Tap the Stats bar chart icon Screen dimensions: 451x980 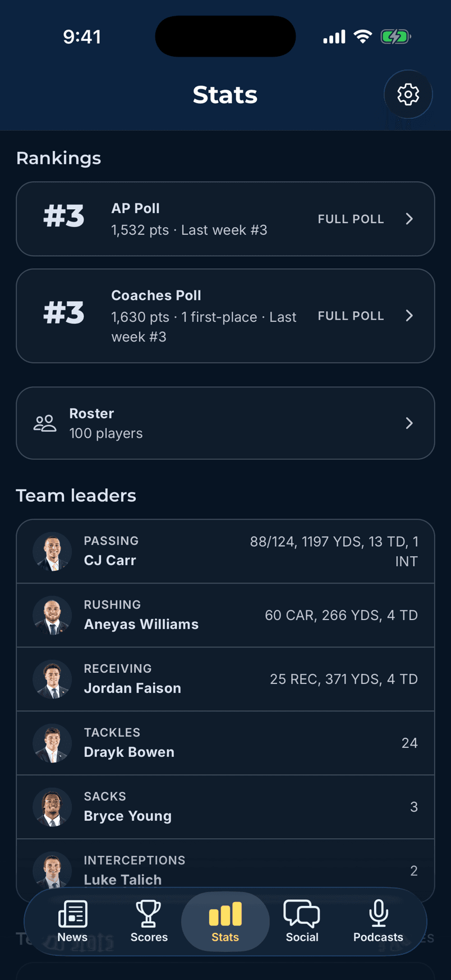225,914
